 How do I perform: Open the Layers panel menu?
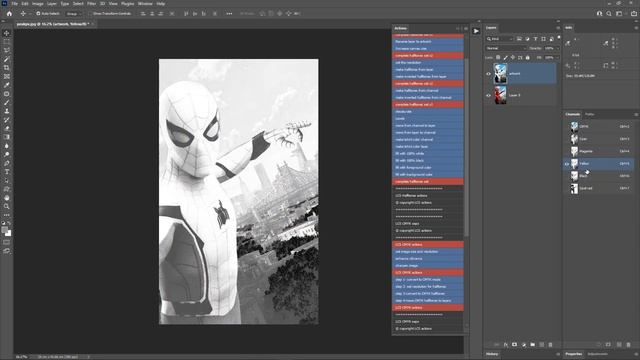tap(558, 28)
